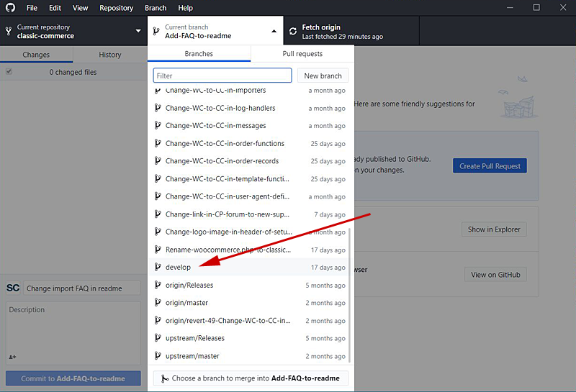Click branch icon beside upstream/master
Image resolution: width=576 pixels, height=392 pixels.
point(158,355)
